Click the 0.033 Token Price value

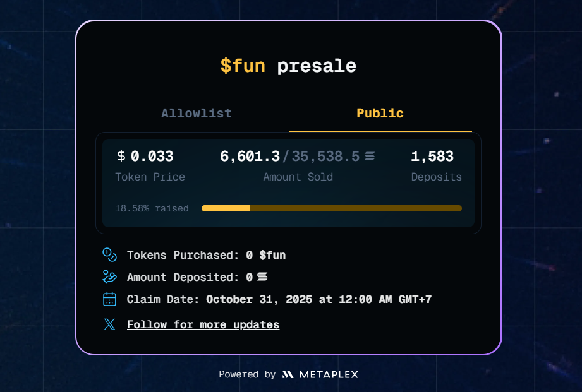pyautogui.click(x=152, y=156)
